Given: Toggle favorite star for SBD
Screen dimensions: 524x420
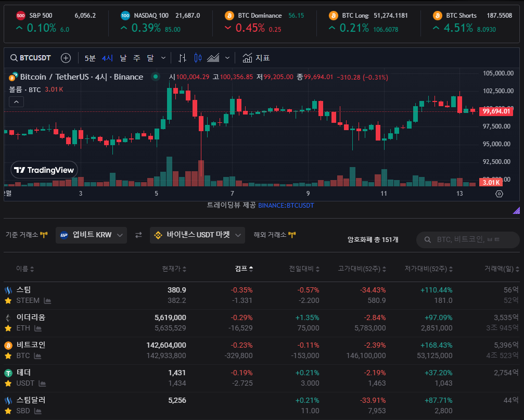Looking at the screenshot, I should pos(8,411).
